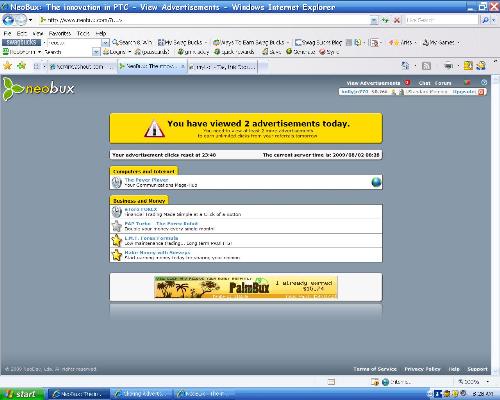This screenshot has height=400, width=500.
Task: Click the Swagbucks toolbar logo
Action: point(21,42)
